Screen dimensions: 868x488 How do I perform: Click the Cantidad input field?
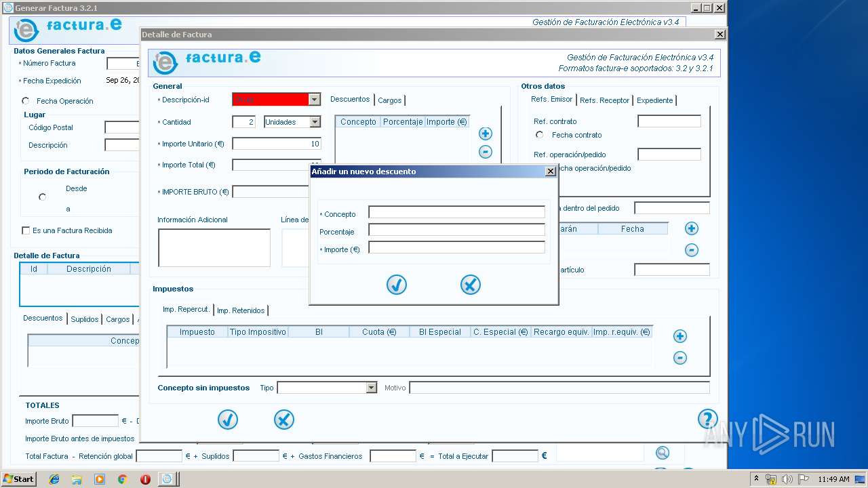pos(243,122)
